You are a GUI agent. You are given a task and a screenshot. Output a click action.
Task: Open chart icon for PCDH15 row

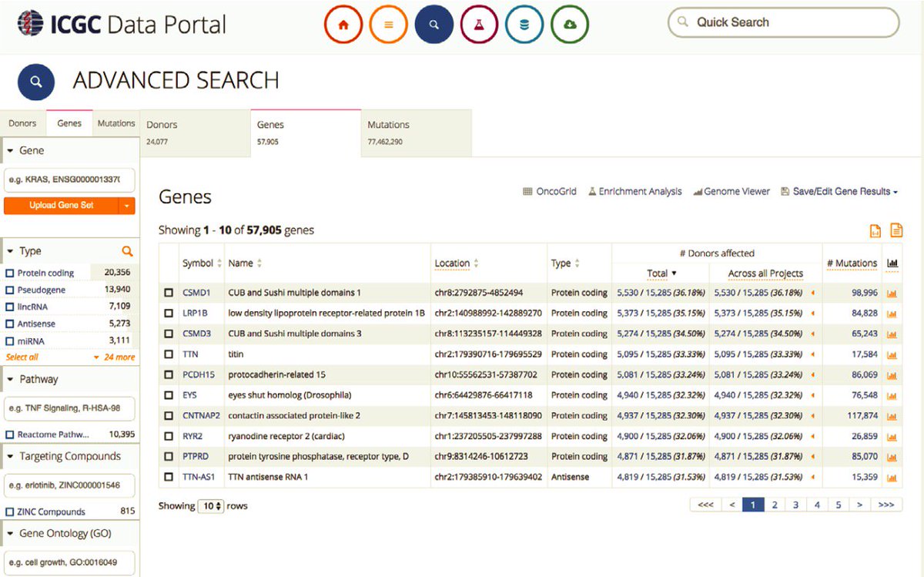tap(892, 375)
